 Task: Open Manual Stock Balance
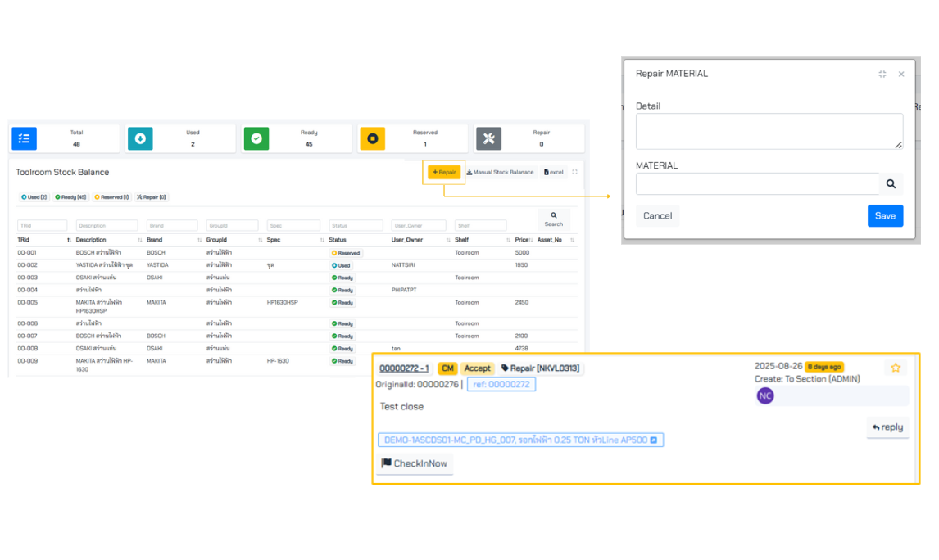(500, 172)
